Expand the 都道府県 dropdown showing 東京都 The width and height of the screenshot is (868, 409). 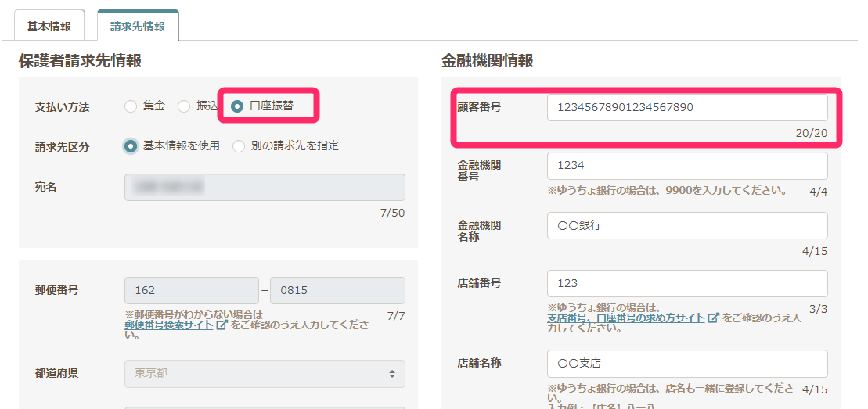(x=265, y=373)
